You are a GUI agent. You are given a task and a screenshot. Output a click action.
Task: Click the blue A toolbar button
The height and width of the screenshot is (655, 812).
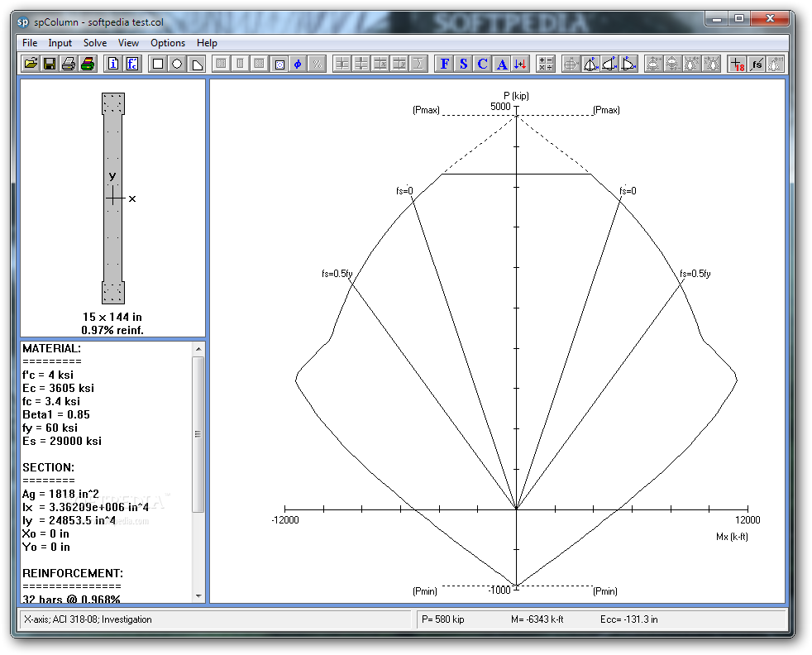pyautogui.click(x=502, y=64)
